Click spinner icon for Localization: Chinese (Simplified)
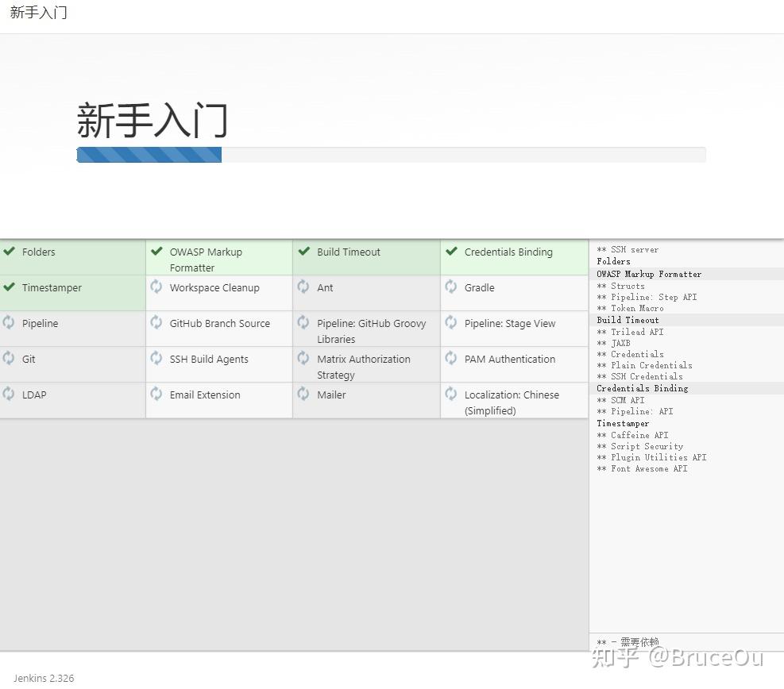784x689 pixels. coord(451,394)
